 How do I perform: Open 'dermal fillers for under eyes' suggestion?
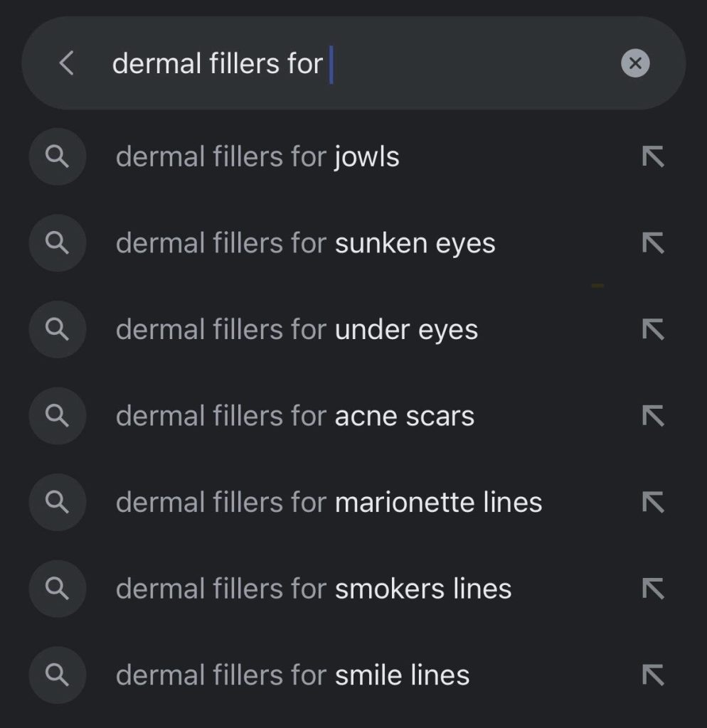tap(297, 330)
